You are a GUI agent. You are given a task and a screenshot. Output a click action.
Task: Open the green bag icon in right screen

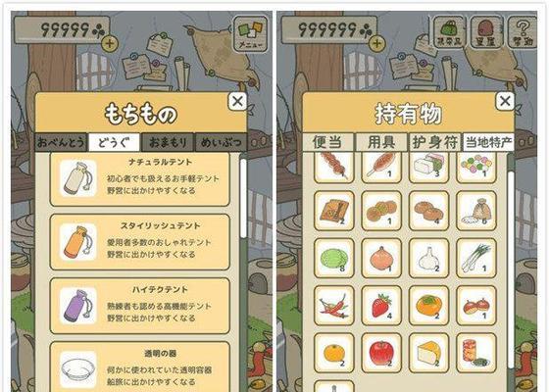(450, 32)
